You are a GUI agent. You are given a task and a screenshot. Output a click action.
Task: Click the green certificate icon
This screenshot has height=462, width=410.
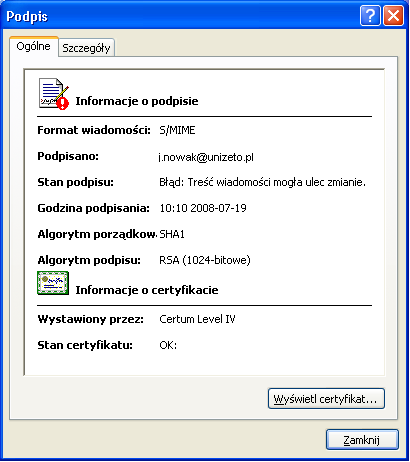53,283
